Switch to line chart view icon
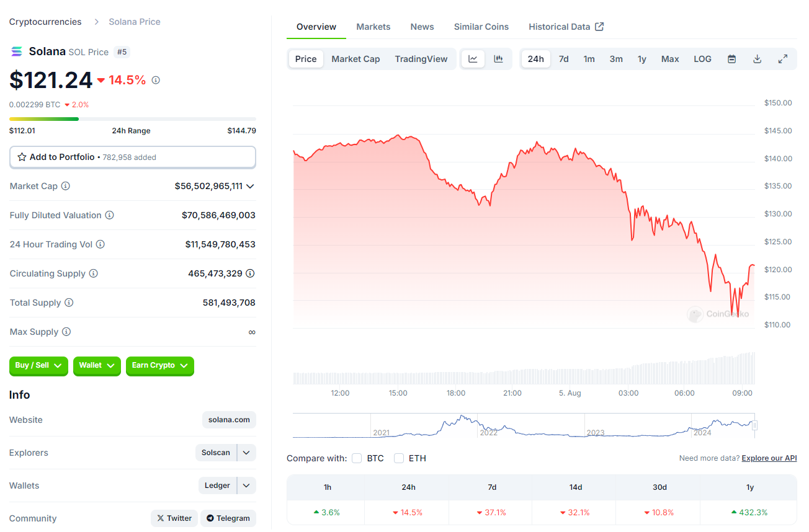Viewport: 809px width, 532px height. coord(473,59)
